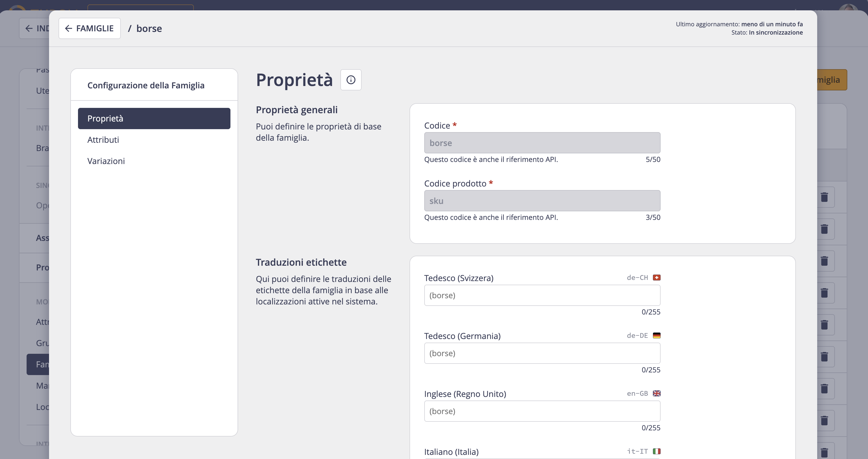Viewport: 868px width, 459px height.
Task: Click the it-IT locale code
Action: point(637,452)
